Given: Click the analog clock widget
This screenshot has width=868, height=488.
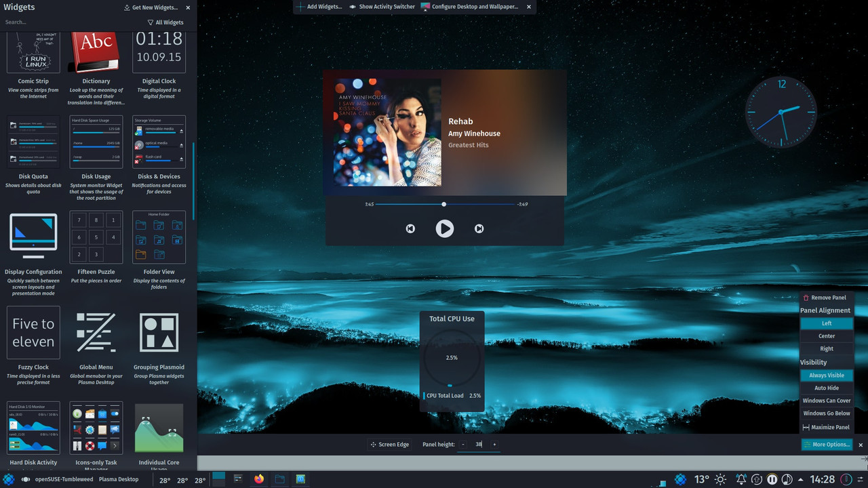Looking at the screenshot, I should [x=781, y=111].
